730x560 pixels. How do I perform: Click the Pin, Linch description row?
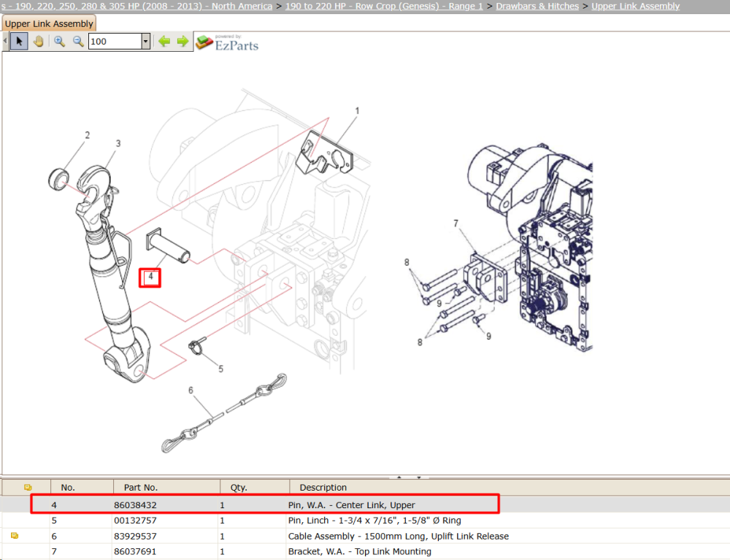click(x=374, y=521)
